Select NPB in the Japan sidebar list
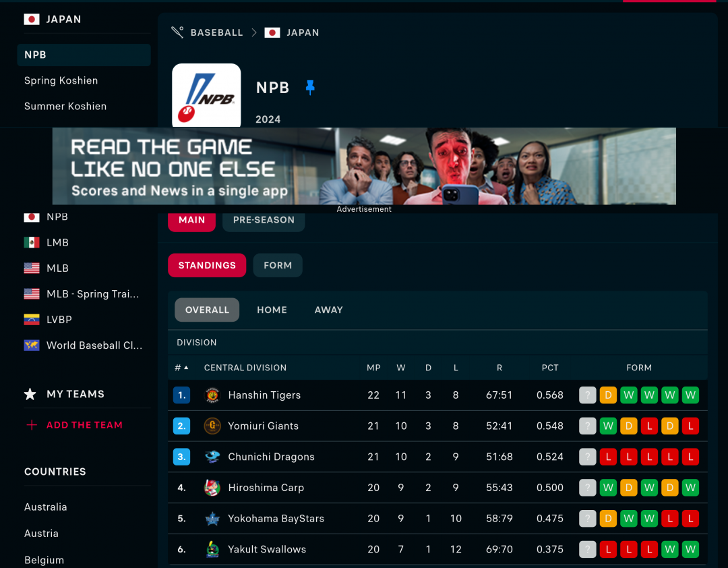This screenshot has width=728, height=568. 84,55
